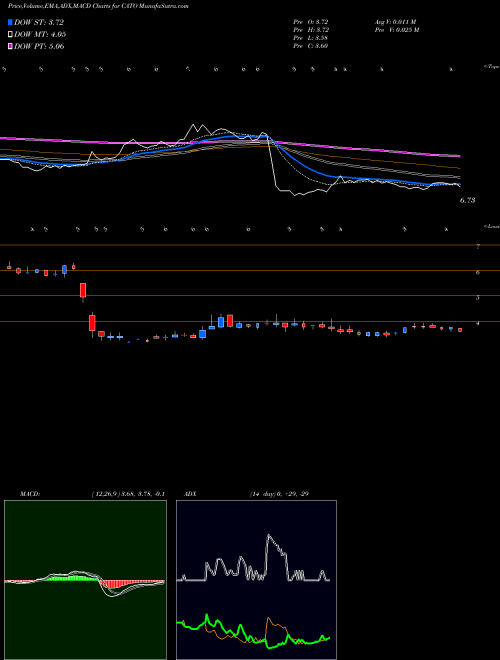
Task: Click the price axis label 6
Action: 478,272
